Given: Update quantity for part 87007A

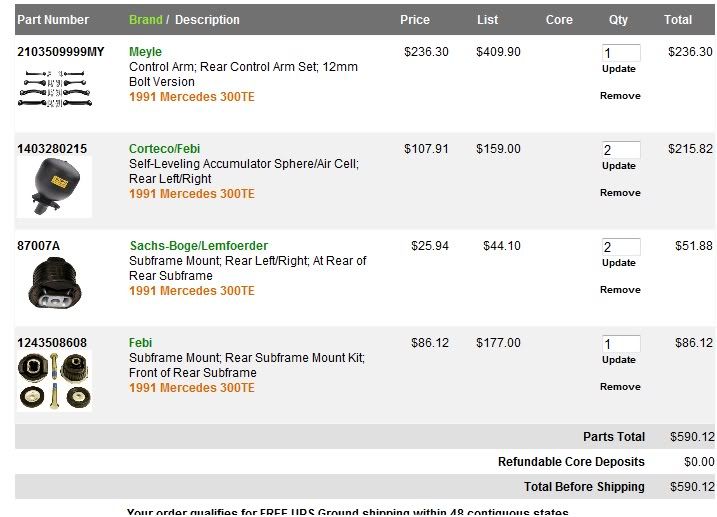Looking at the screenshot, I should pyautogui.click(x=619, y=263).
